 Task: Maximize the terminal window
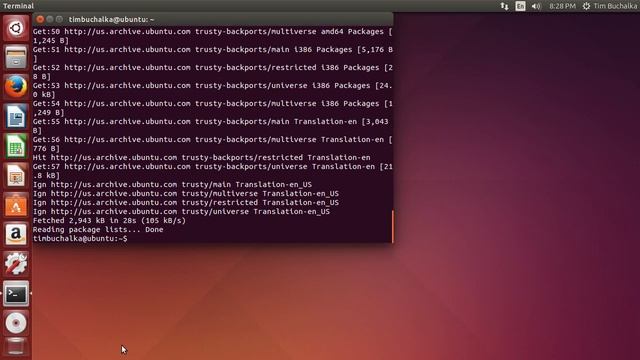click(59, 19)
